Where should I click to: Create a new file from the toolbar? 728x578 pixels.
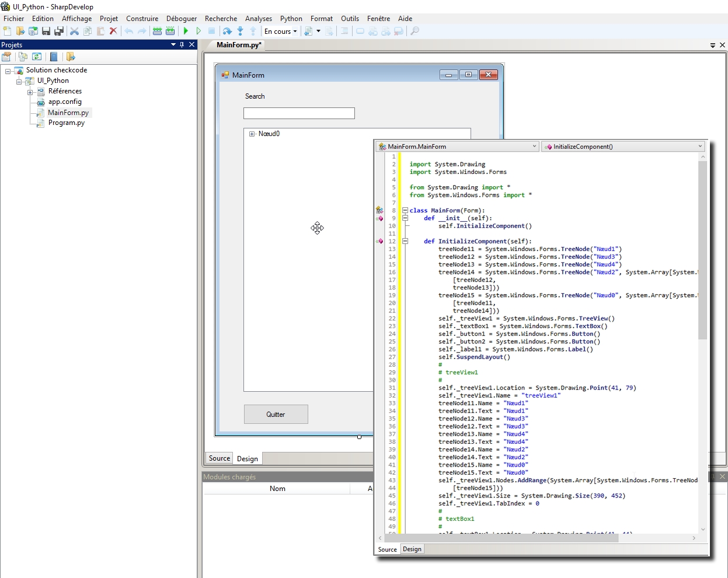point(7,31)
